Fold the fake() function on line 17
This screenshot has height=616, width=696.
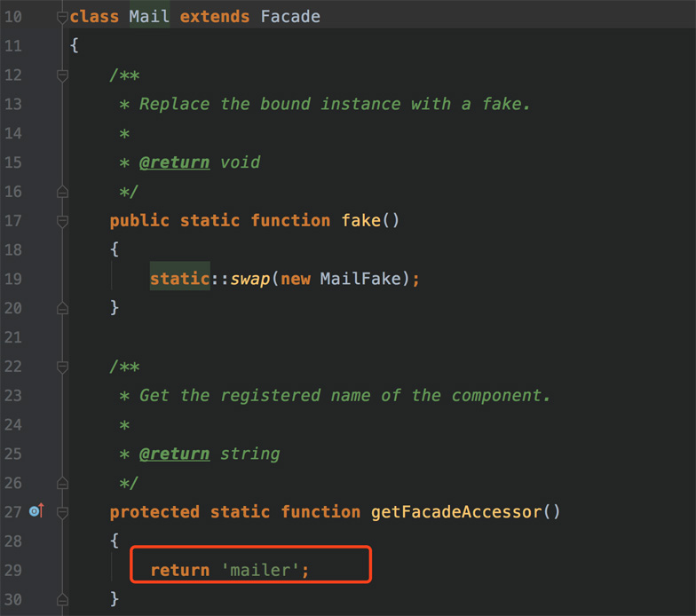(62, 221)
